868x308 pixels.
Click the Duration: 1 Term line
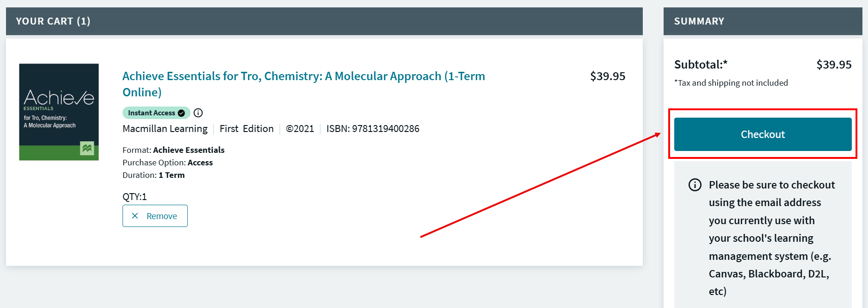pyautogui.click(x=154, y=175)
